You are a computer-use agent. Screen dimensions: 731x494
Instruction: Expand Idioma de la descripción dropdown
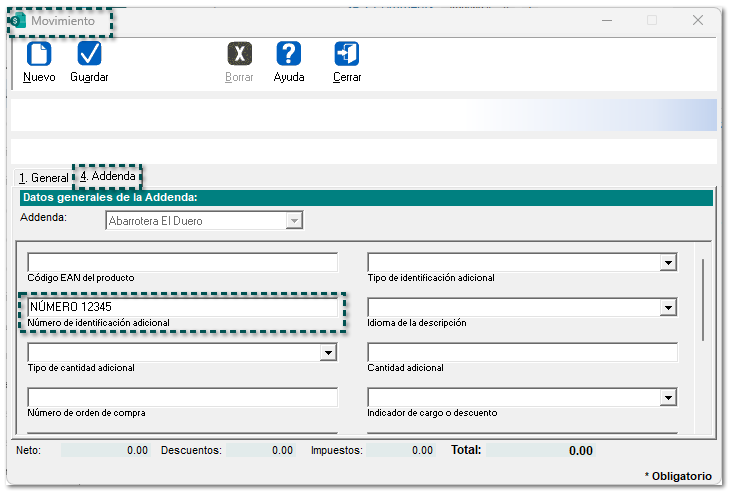click(x=667, y=308)
